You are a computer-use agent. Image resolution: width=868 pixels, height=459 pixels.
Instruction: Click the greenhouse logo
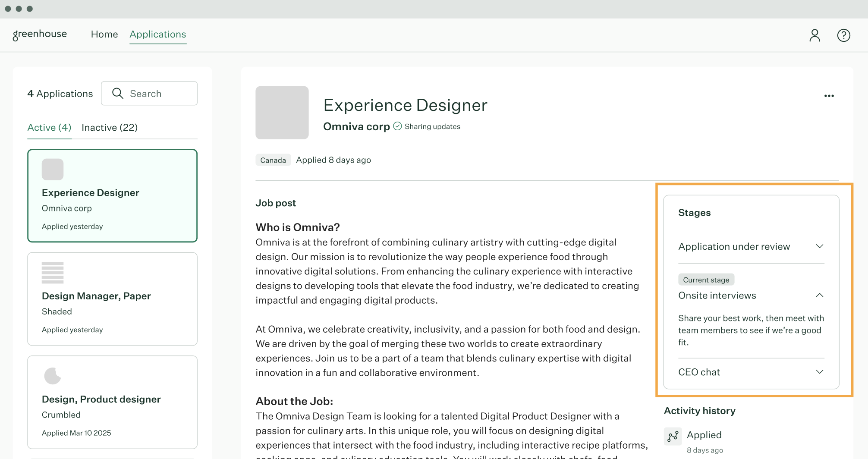pos(39,34)
